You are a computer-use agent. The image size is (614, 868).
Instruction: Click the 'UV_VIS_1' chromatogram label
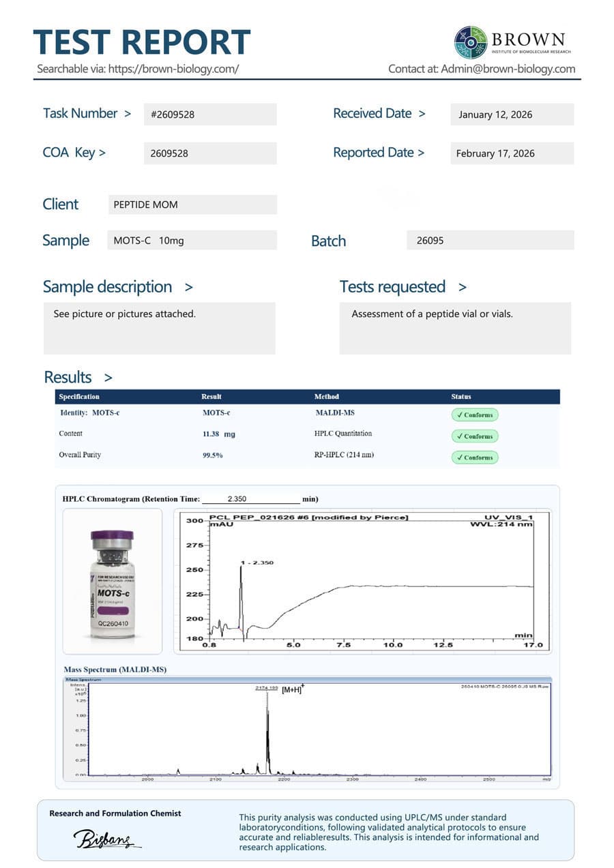point(508,518)
